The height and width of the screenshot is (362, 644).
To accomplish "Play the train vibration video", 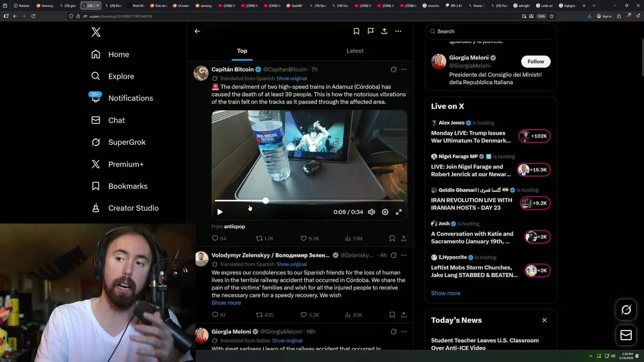I will tap(220, 212).
